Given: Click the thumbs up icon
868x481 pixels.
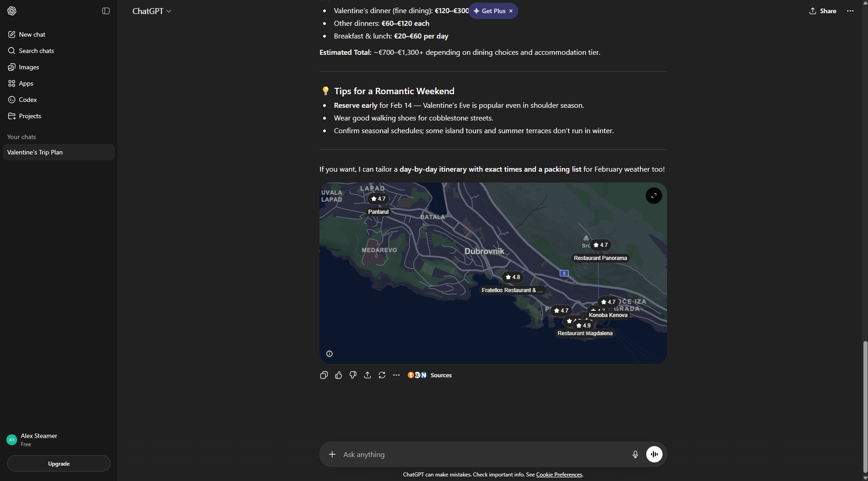Looking at the screenshot, I should tap(339, 375).
